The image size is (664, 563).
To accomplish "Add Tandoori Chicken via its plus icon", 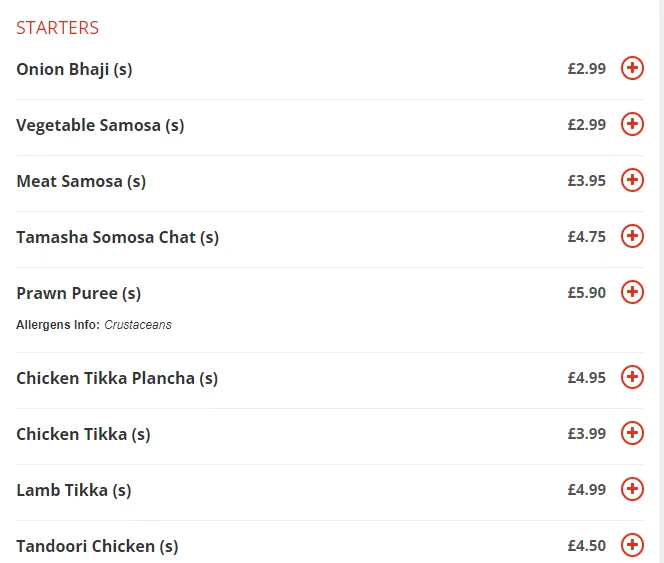I will pyautogui.click(x=632, y=545).
